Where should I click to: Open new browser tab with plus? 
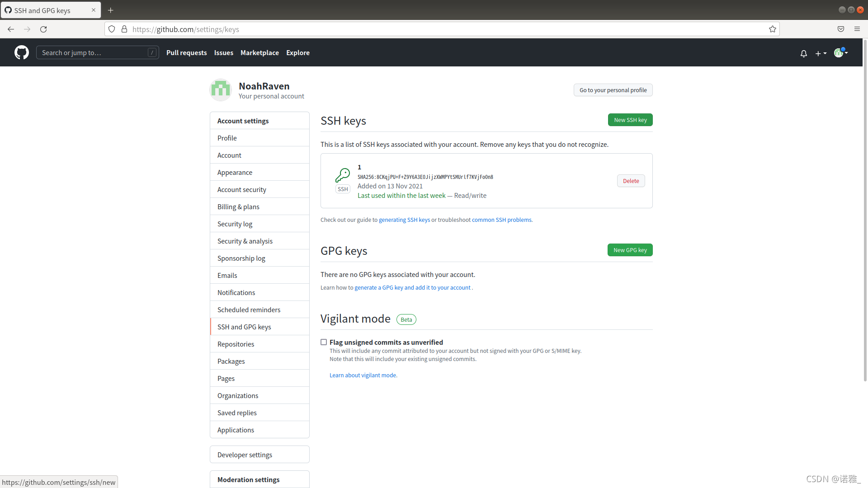point(110,10)
